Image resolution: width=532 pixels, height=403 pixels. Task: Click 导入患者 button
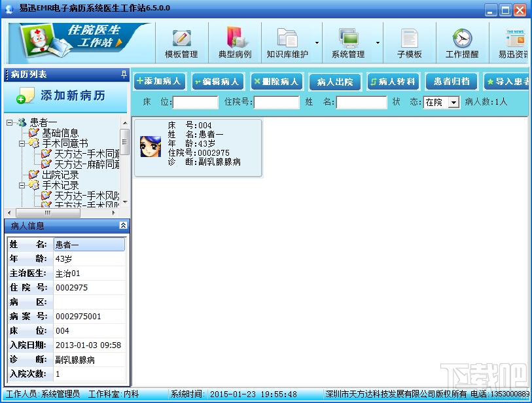[506, 82]
